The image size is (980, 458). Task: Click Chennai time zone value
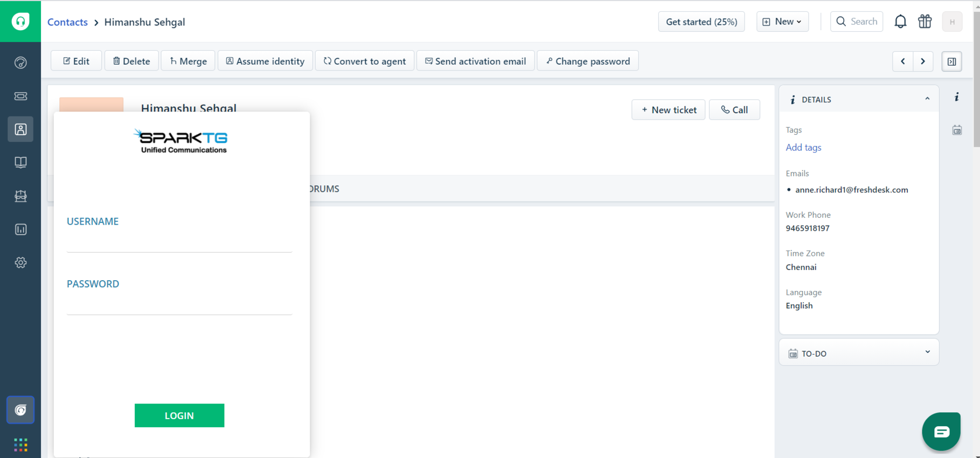point(801,267)
